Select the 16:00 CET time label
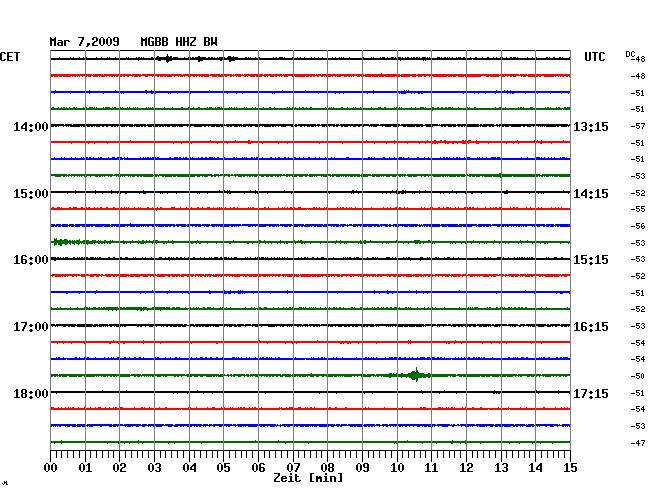Image resolution: width=650 pixels, height=494 pixels. click(x=31, y=260)
